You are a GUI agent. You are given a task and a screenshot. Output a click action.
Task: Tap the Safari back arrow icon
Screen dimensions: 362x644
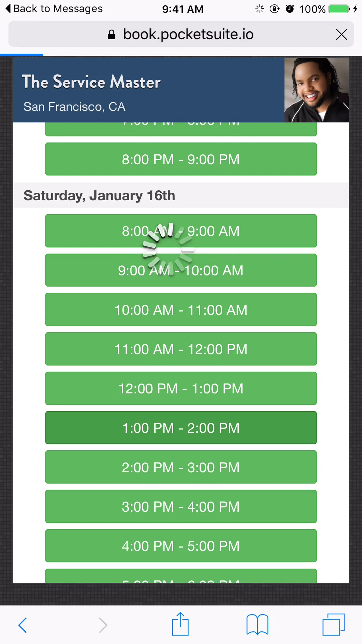point(23,625)
